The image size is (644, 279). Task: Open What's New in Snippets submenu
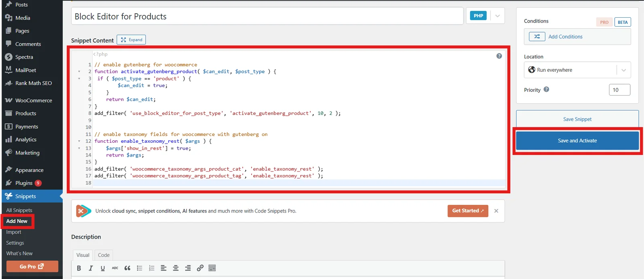19,253
